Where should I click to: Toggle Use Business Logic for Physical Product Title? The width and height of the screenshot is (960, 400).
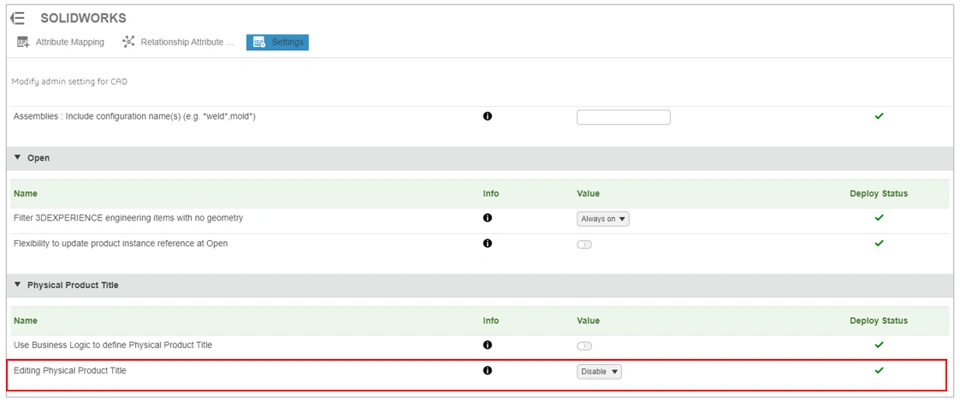pyautogui.click(x=585, y=346)
